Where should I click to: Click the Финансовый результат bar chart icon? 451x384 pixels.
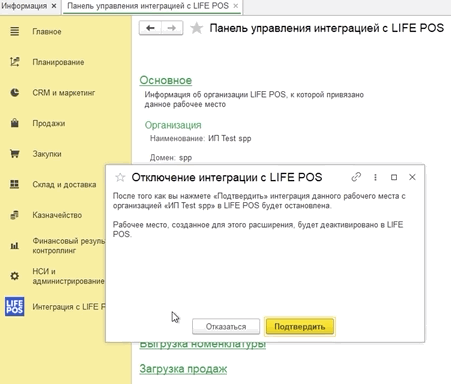coord(14,246)
